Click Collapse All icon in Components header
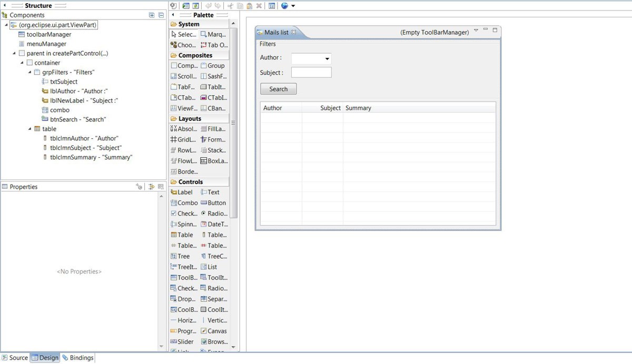632x364 pixels. 161,15
